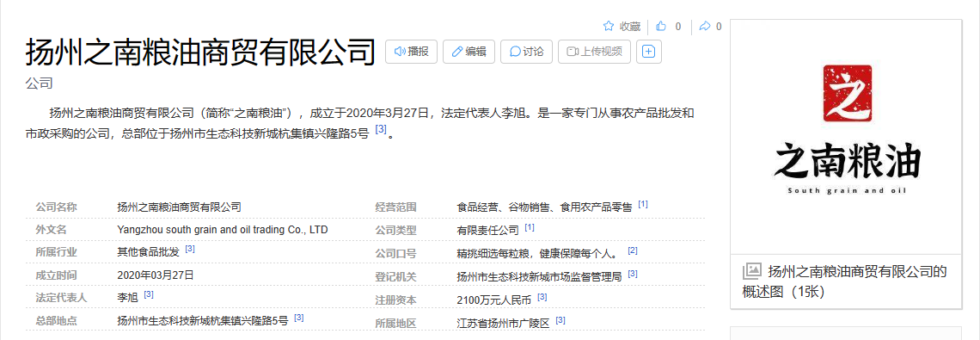Click the plus add-to button
Screen dimensions: 980x340
649,52
